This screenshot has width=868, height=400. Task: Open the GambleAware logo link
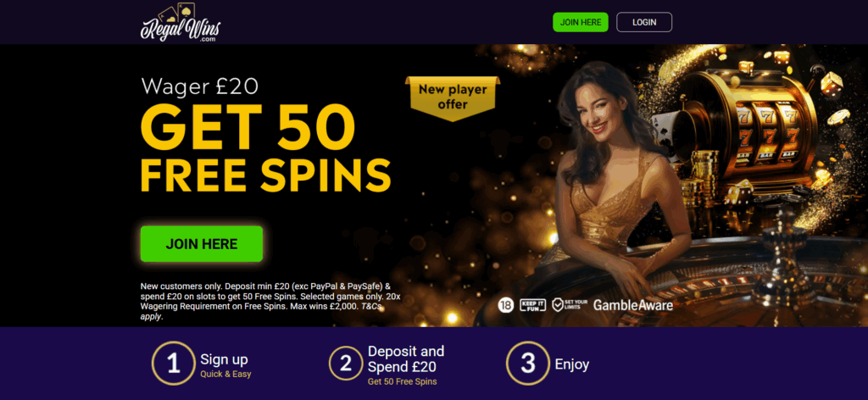coord(633,305)
